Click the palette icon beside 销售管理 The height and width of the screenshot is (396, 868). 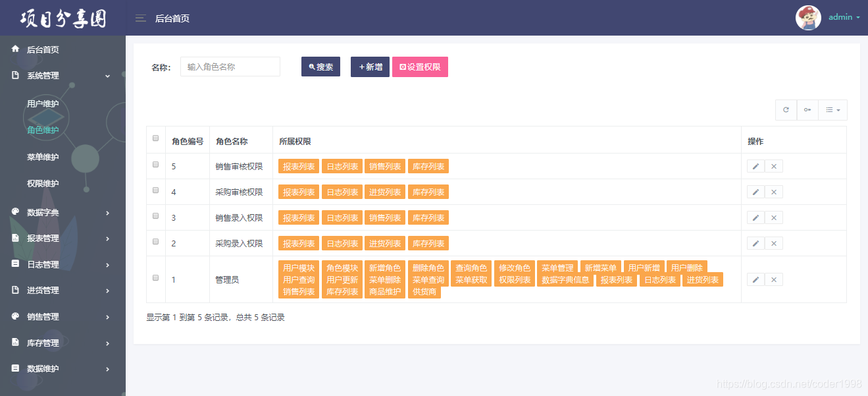15,316
